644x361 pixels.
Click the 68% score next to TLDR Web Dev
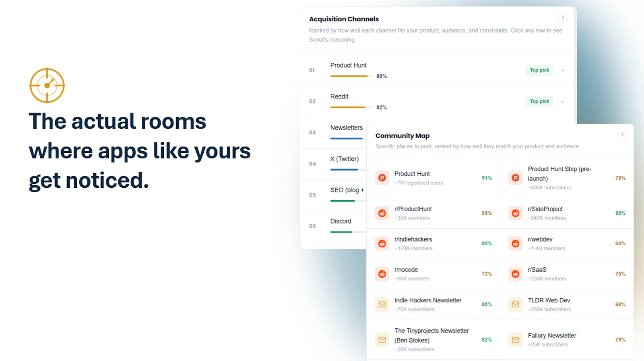point(620,304)
